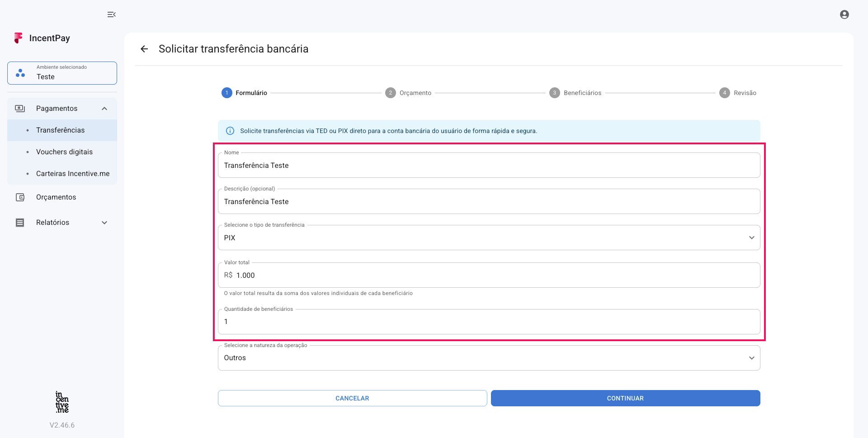Click the Relatórios report icon

(20, 223)
